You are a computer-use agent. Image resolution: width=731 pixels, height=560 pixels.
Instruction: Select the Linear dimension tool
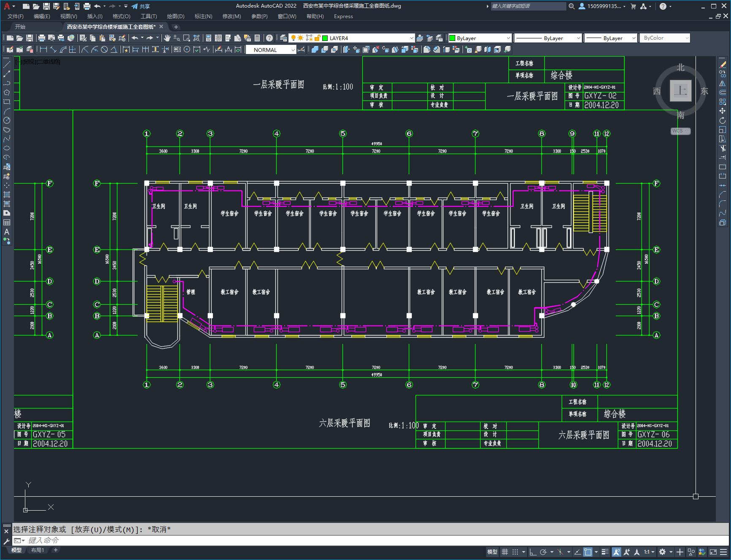43,50
